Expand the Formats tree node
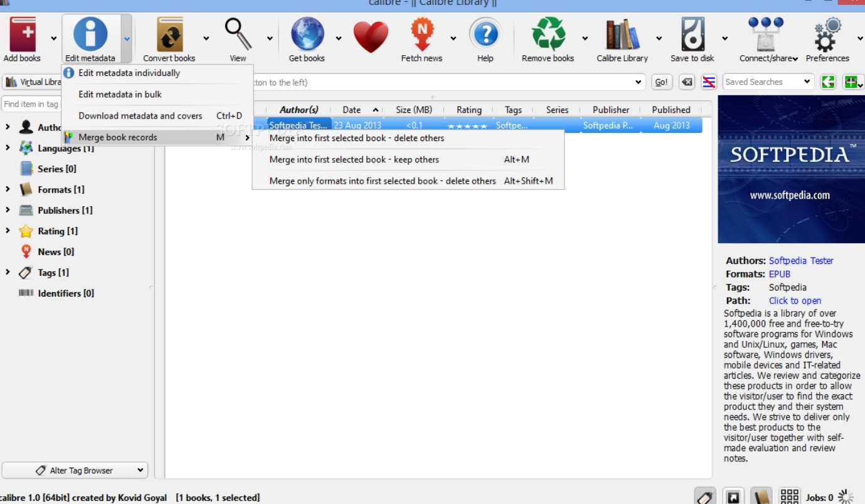Viewport: 865px width, 504px height. [8, 189]
